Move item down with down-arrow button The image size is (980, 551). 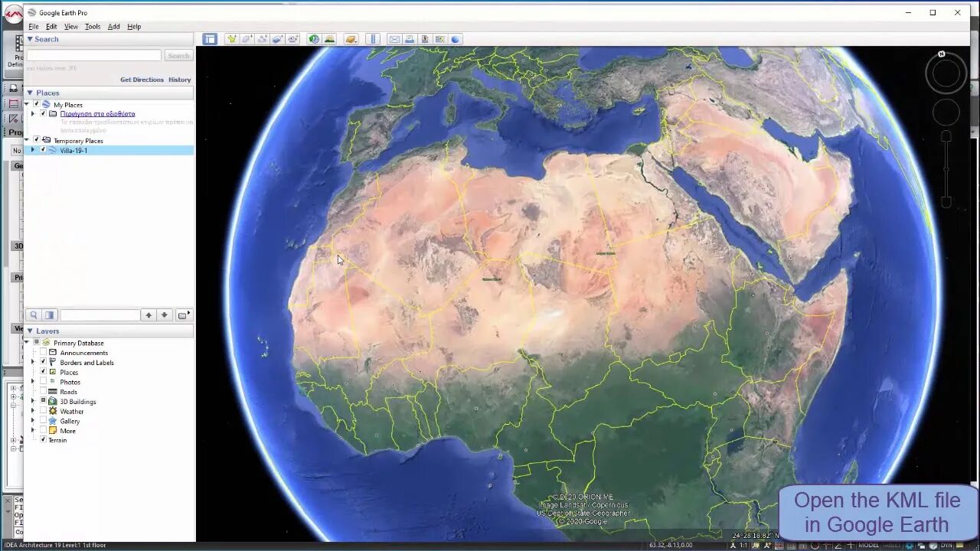[x=164, y=315]
